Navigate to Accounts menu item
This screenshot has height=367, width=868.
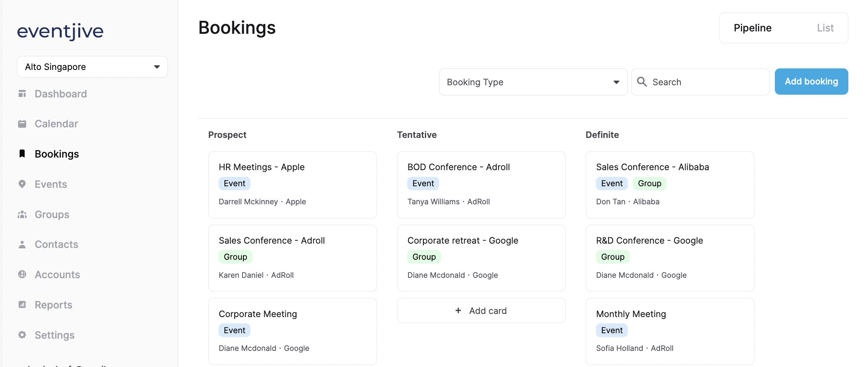pyautogui.click(x=57, y=275)
